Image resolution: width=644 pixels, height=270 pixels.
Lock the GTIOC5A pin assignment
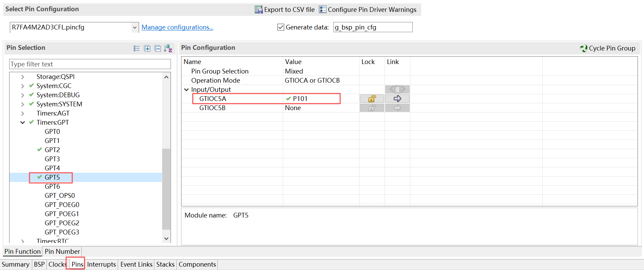click(x=372, y=99)
